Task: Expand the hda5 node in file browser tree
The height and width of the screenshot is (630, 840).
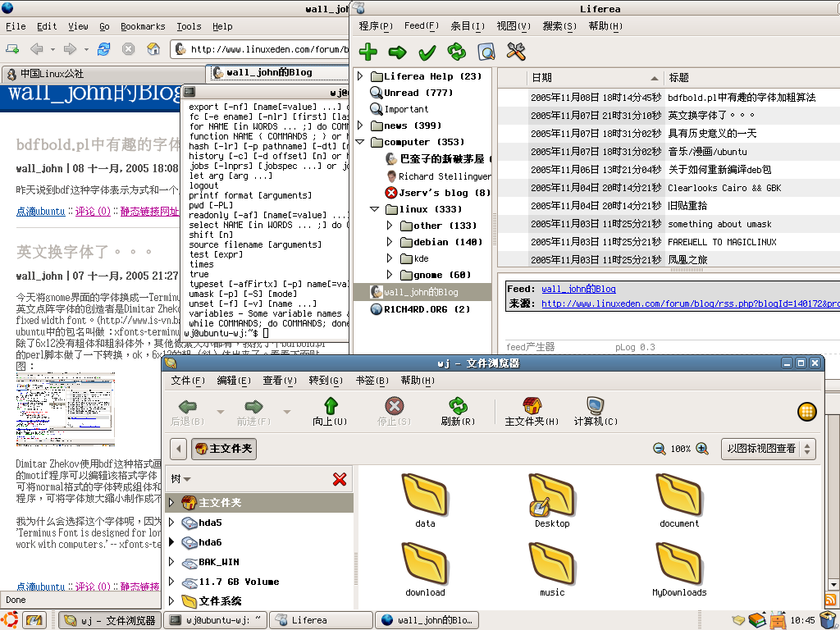Action: (171, 522)
